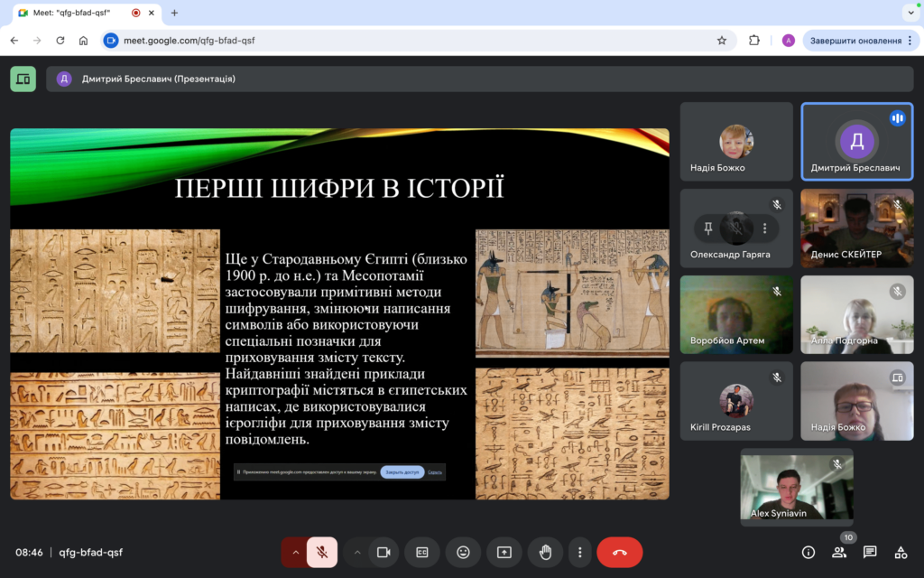Screen dimensions: 924x578
Task: Click the Завершити оновлення button
Action: (854, 41)
